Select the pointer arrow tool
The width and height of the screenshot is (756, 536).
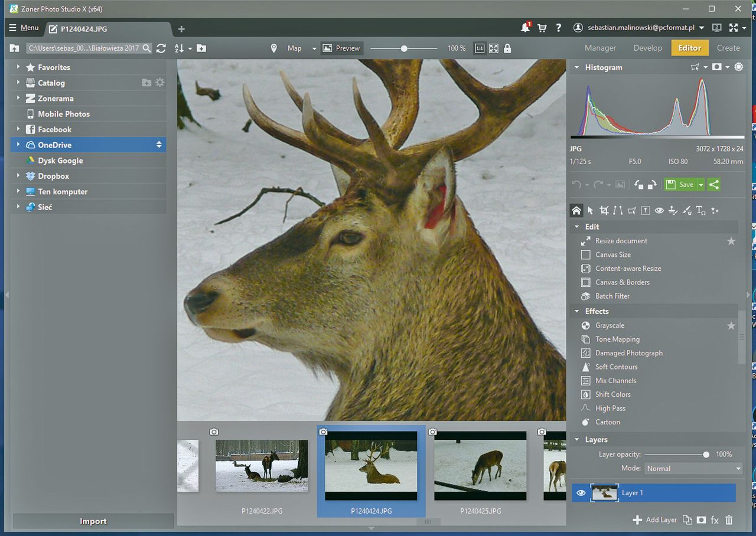[x=590, y=210]
